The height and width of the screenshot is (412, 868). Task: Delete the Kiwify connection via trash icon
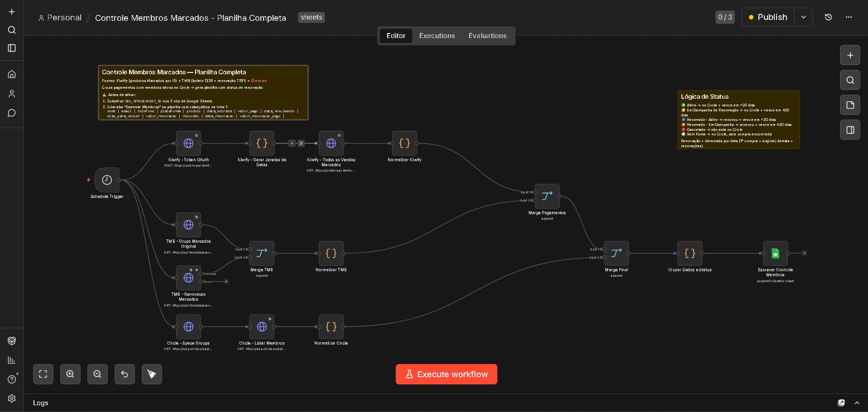[301, 144]
